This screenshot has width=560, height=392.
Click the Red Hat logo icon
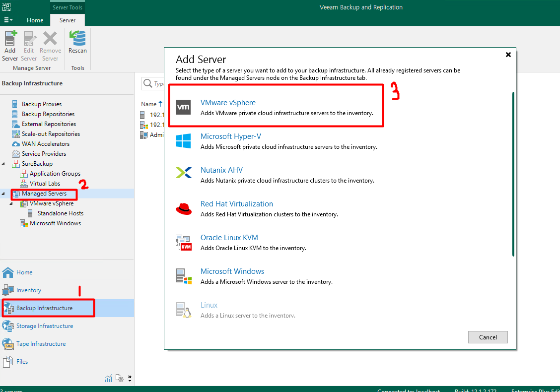(184, 208)
